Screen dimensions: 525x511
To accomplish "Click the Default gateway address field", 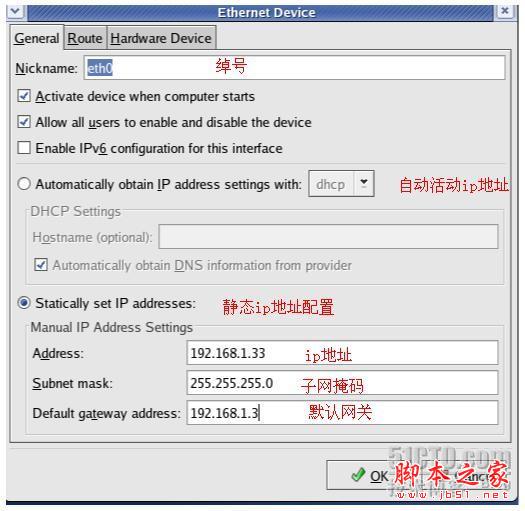I will point(342,413).
